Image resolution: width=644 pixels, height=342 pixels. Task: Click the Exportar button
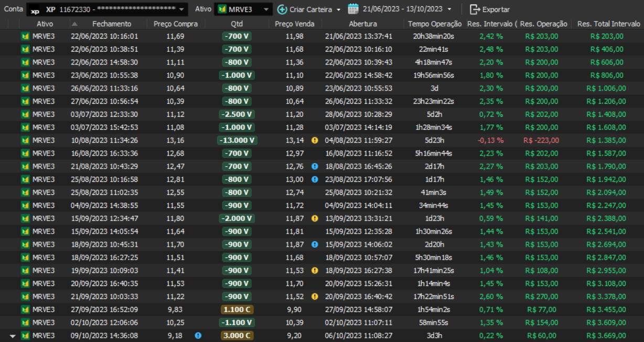[x=489, y=9]
